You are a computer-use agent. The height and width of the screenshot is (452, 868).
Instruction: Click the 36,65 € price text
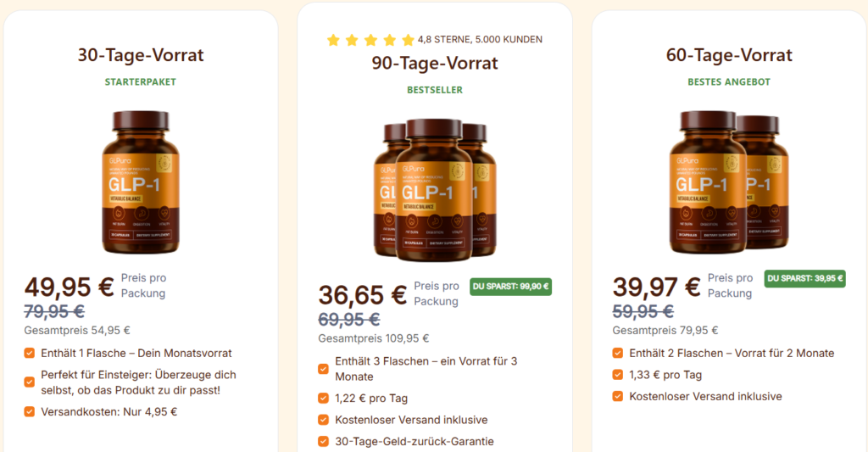click(362, 294)
